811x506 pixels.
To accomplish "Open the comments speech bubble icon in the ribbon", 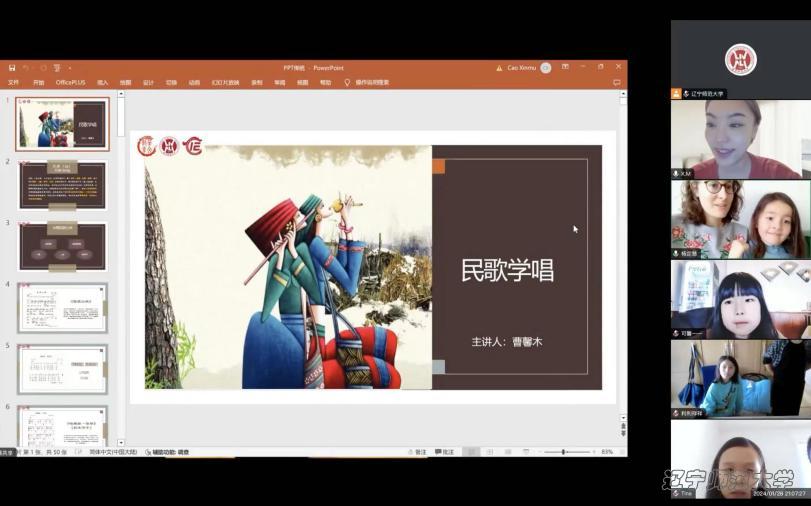I will pyautogui.click(x=617, y=82).
